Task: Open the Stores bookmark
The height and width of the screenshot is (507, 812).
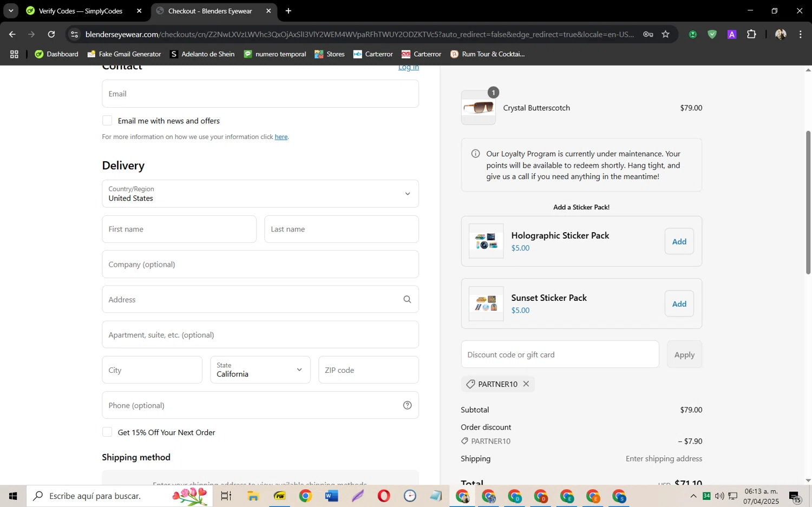Action: point(330,54)
